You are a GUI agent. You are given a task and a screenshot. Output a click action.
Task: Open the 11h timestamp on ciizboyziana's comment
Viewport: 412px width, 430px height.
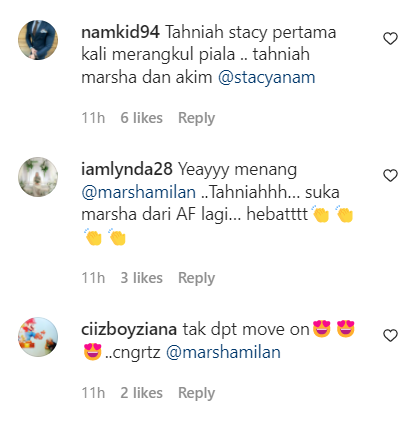(93, 393)
